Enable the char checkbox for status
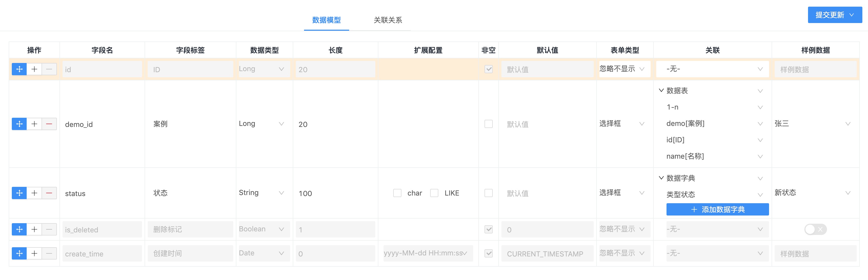868x280 pixels. click(397, 193)
